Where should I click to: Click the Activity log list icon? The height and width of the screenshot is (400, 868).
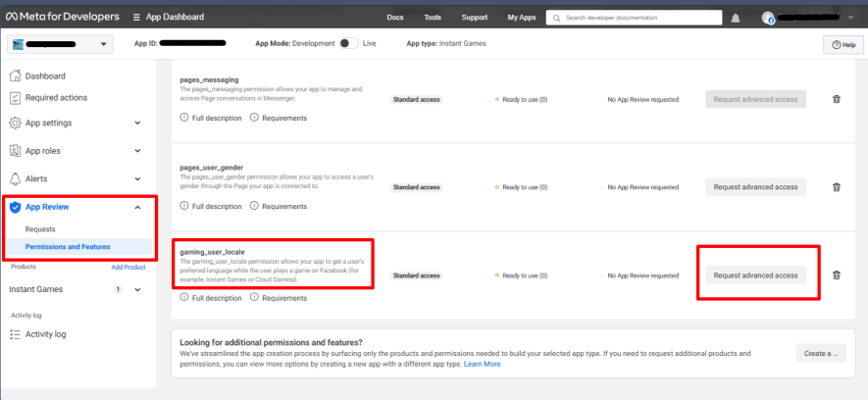coord(16,334)
